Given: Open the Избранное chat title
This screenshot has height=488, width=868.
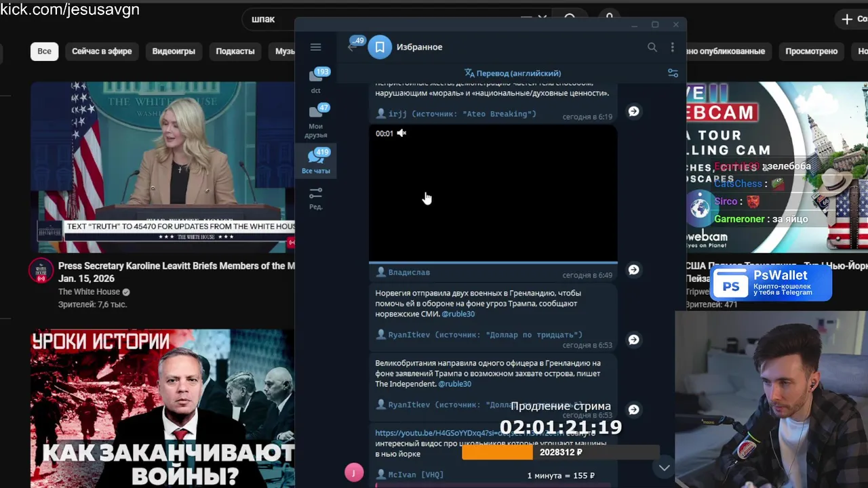Looking at the screenshot, I should (419, 47).
